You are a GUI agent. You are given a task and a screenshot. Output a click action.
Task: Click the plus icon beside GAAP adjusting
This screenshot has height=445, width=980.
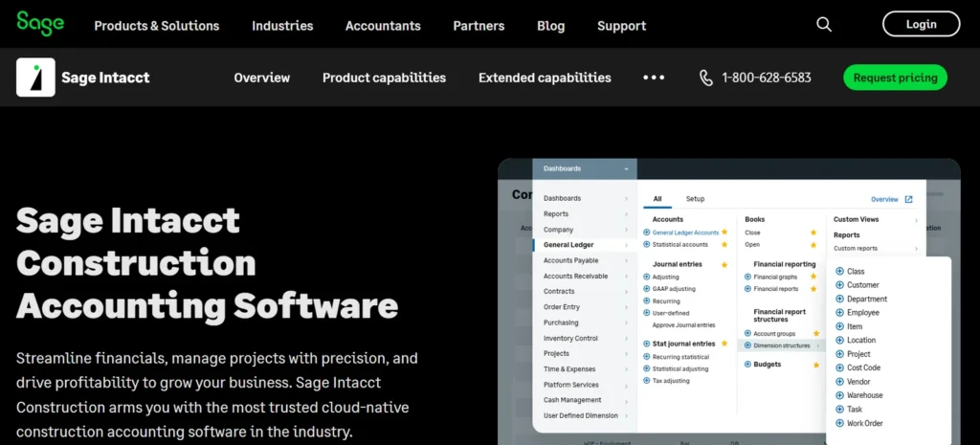pyautogui.click(x=647, y=289)
